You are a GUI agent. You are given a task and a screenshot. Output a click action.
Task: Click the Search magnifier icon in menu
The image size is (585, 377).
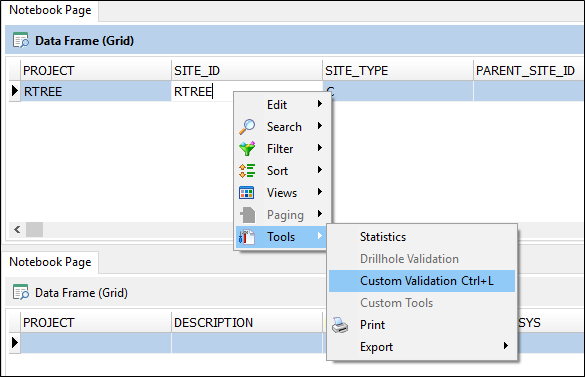[x=247, y=127]
